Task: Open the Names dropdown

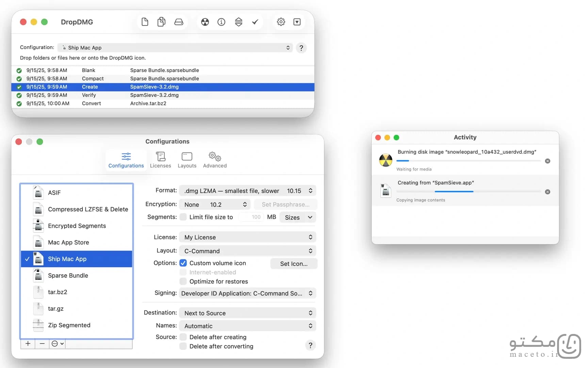Action: (x=248, y=326)
